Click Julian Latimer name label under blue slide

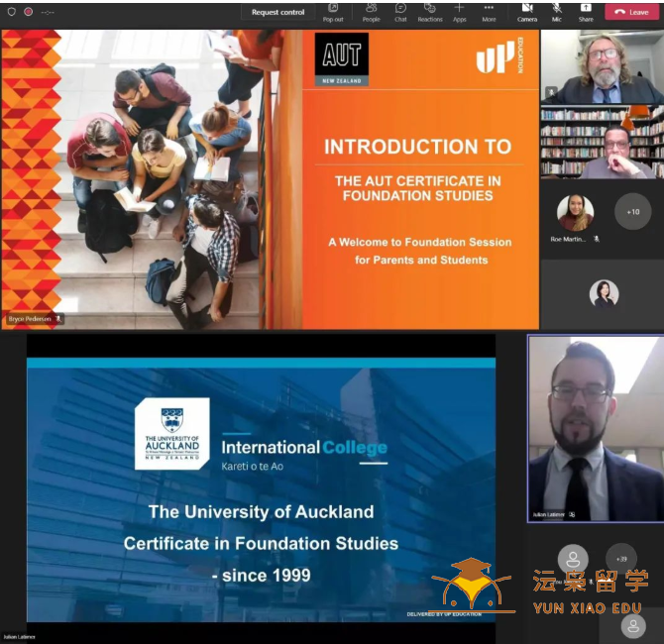19,637
